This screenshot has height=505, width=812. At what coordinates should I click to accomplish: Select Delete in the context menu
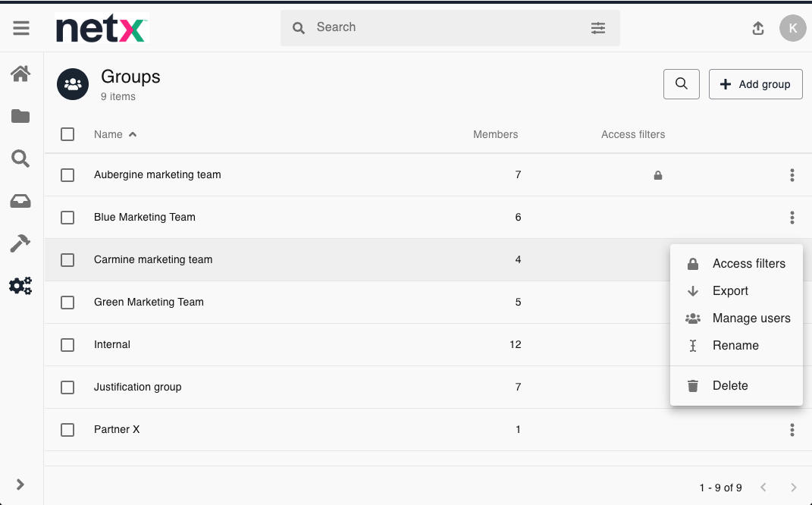pos(729,385)
